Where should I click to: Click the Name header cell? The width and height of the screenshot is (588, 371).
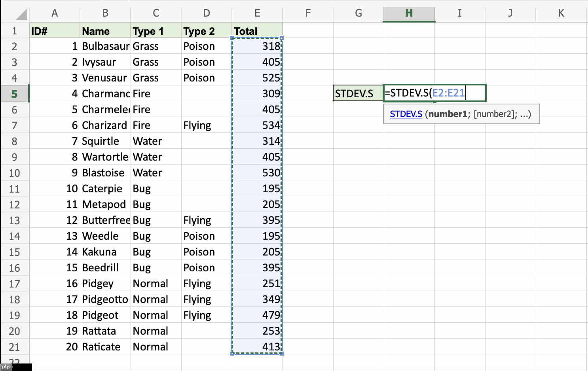point(105,30)
